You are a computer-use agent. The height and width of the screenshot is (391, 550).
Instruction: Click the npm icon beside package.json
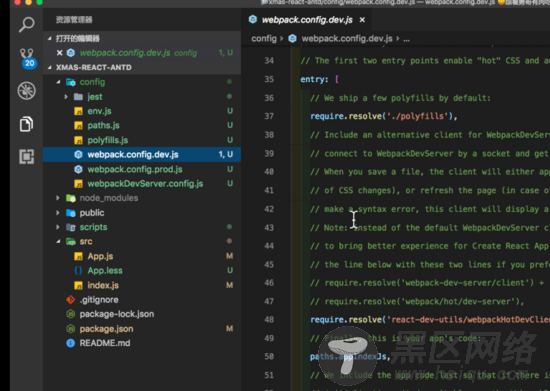71,329
